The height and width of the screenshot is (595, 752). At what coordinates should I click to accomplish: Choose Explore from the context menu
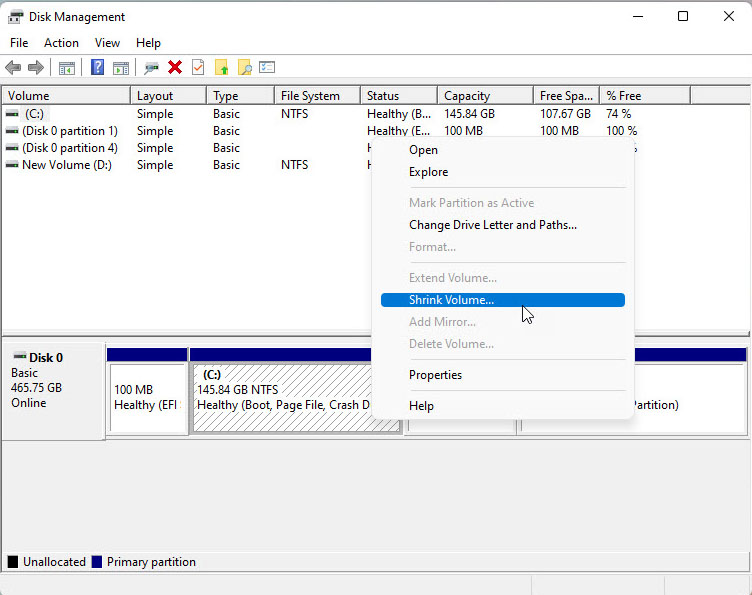click(x=503, y=172)
